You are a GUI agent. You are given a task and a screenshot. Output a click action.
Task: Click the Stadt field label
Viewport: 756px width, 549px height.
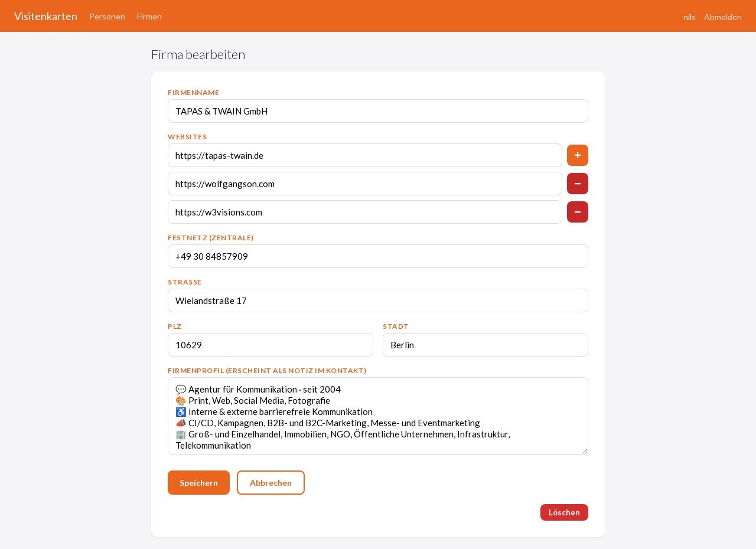click(396, 326)
